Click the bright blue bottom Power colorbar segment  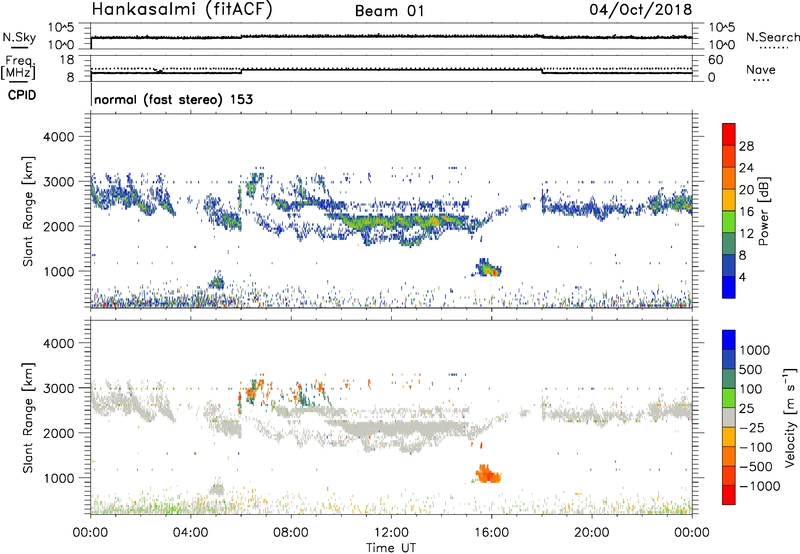click(729, 287)
